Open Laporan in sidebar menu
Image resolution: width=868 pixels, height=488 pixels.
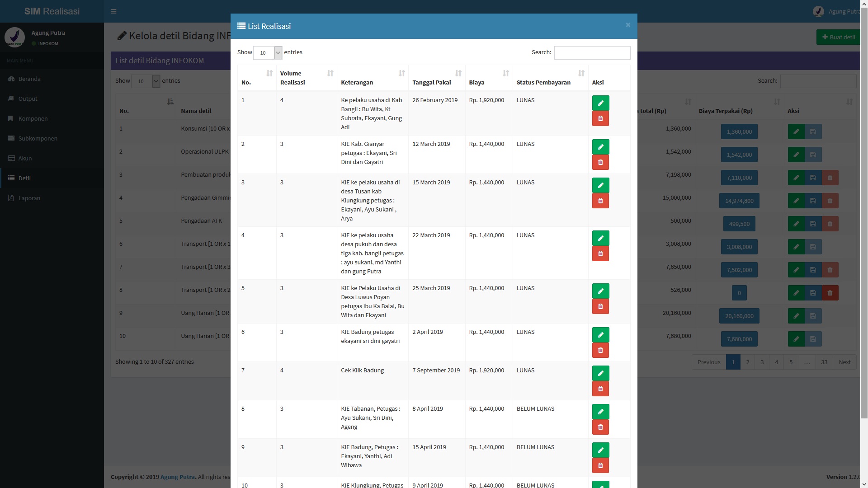[29, 198]
